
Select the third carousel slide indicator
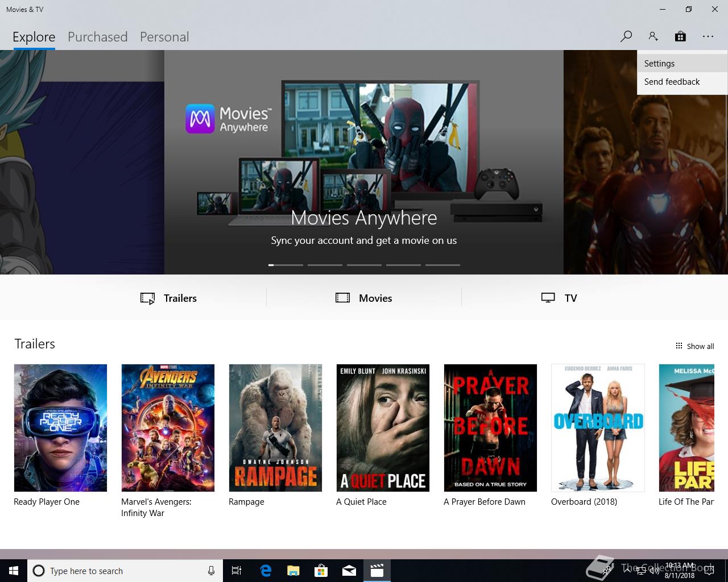click(364, 265)
